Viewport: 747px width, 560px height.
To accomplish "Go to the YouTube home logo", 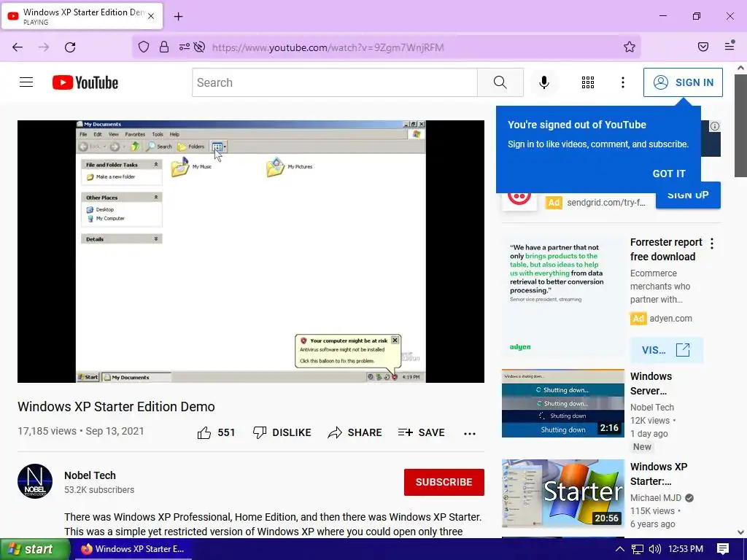I will click(x=85, y=82).
